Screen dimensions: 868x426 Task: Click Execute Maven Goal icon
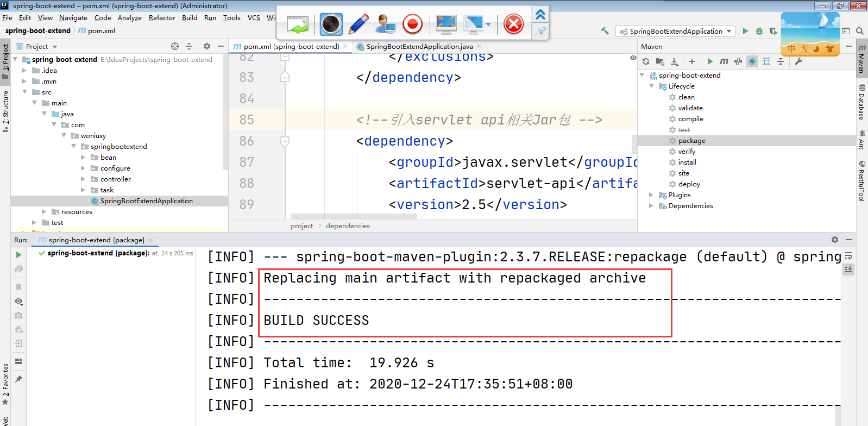(724, 61)
